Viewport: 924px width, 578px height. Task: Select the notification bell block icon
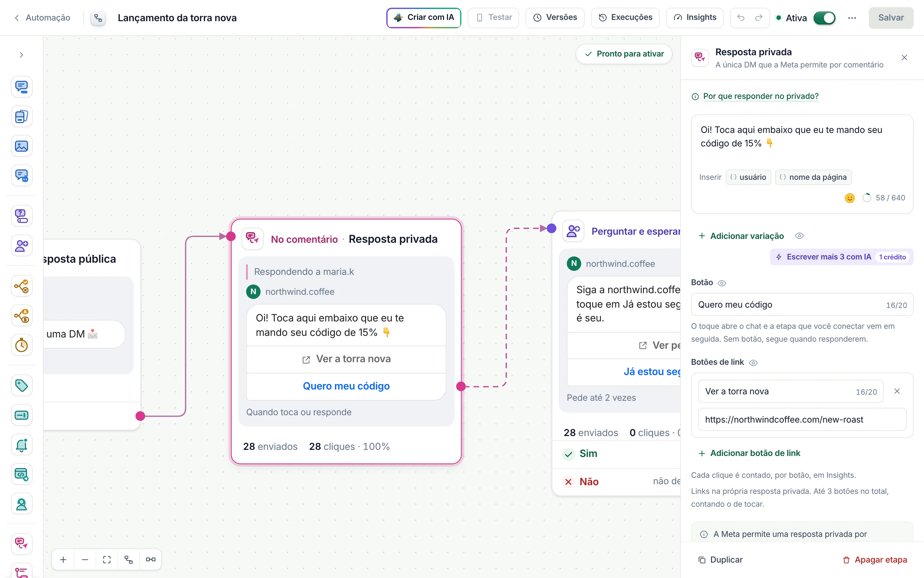21,445
